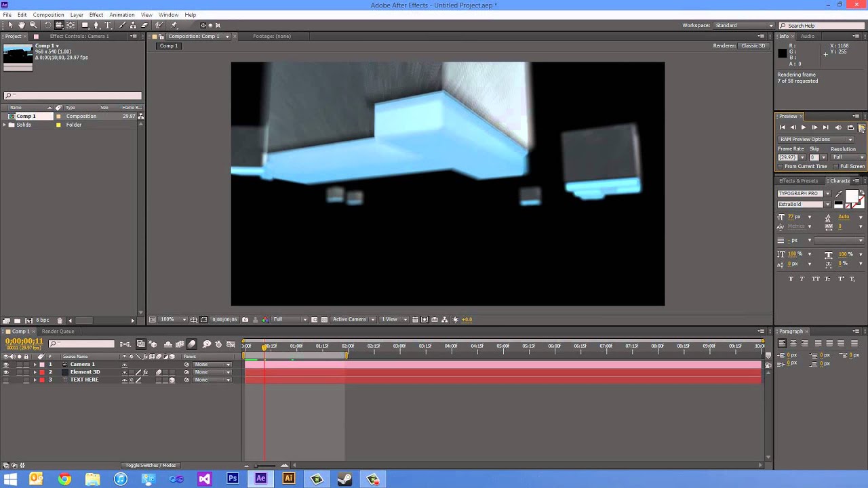The image size is (868, 488).
Task: Open RAM Preview Options dropdown
Action: click(x=816, y=139)
